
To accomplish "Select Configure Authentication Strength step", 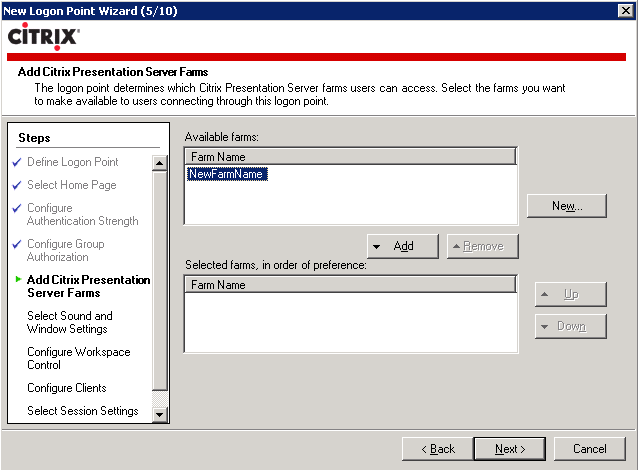I will click(83, 214).
